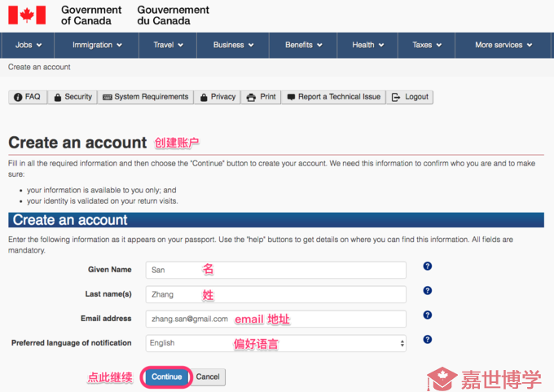Click the help icon beside Given Name
Image resolution: width=554 pixels, height=392 pixels.
click(x=427, y=266)
